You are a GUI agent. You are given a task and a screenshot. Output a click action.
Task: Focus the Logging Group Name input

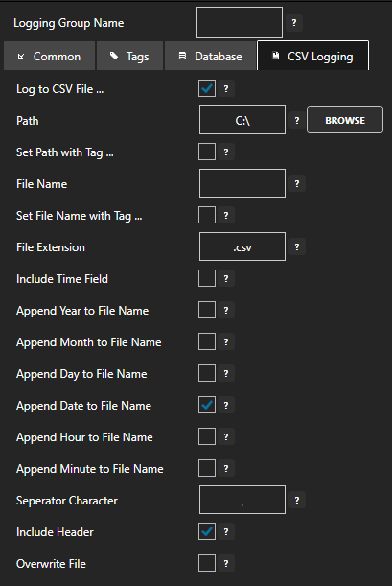[240, 22]
